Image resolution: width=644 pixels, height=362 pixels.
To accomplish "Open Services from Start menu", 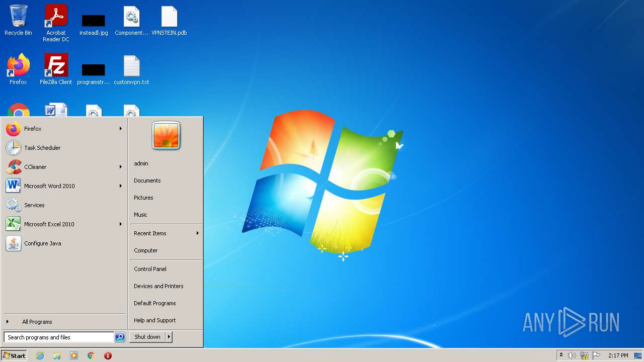I will [x=64, y=205].
